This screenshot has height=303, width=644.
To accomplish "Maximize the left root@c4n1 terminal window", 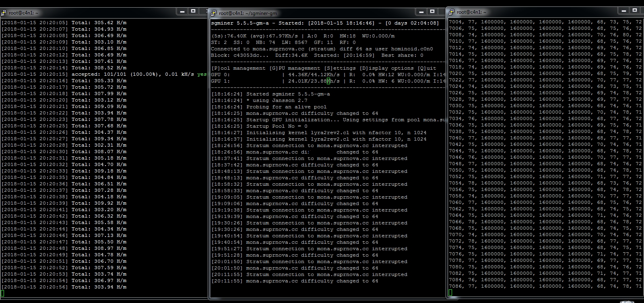I will [193, 11].
